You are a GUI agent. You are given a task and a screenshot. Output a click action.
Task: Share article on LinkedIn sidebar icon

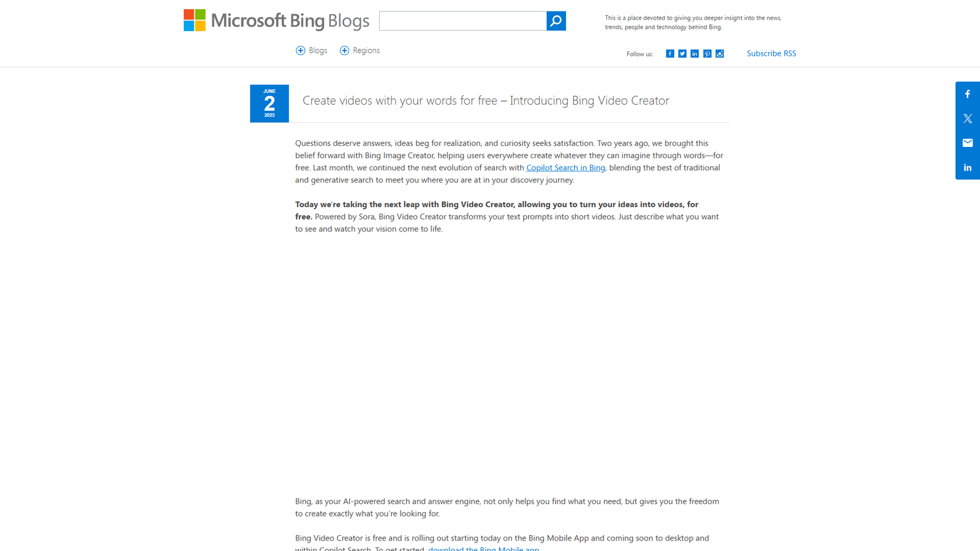click(967, 167)
